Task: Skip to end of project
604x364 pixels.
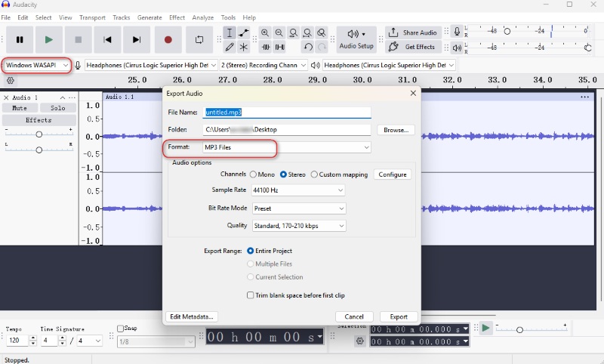Action: (x=137, y=40)
